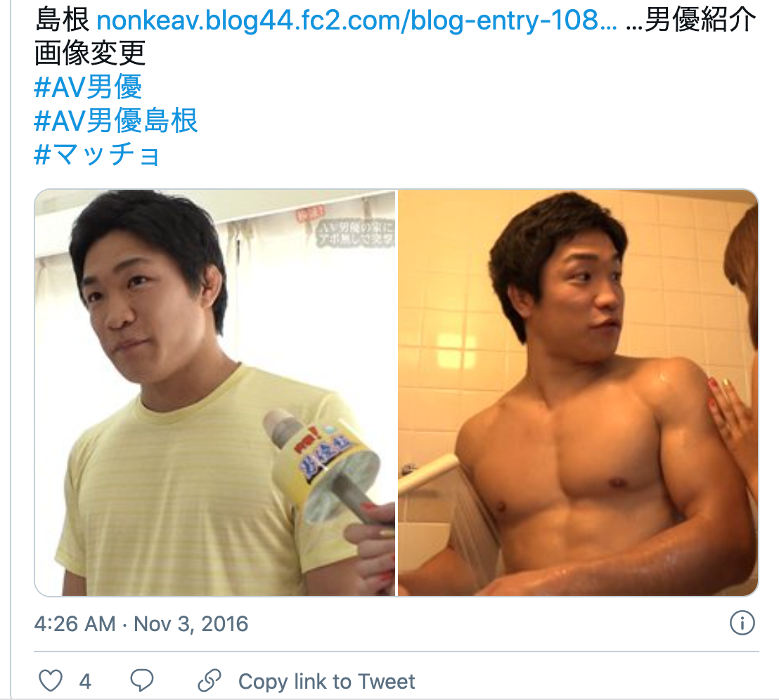This screenshot has width=779, height=700.
Task: Click the chain link icon
Action: pos(209,680)
